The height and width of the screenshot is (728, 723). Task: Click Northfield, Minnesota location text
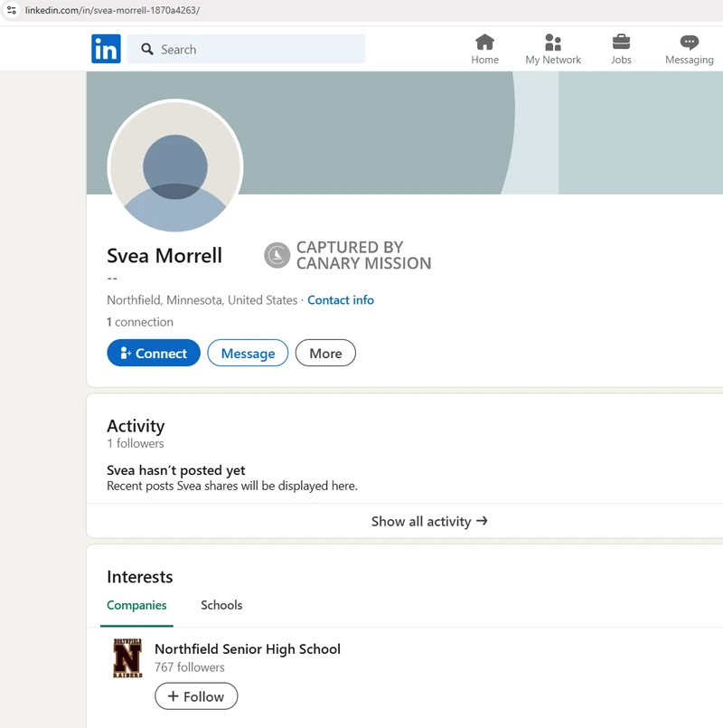[x=202, y=300]
